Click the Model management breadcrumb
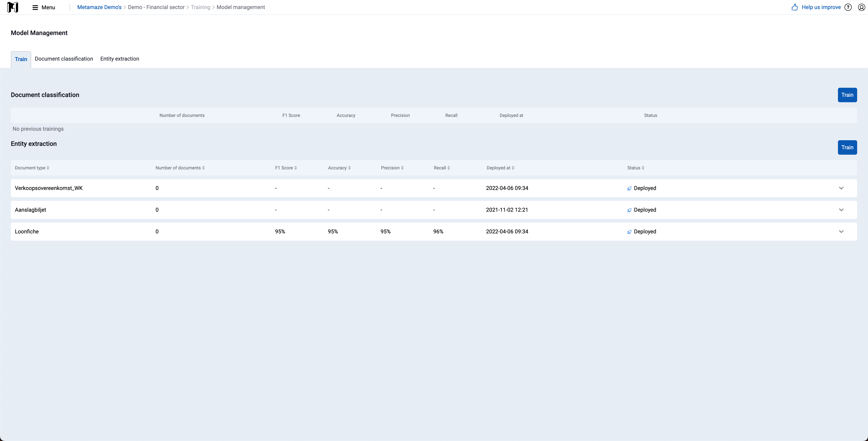This screenshot has height=441, width=868. pos(241,7)
